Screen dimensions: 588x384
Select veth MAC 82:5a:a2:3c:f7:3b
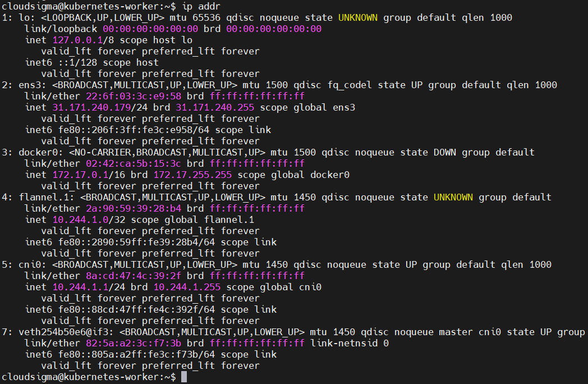coord(134,344)
